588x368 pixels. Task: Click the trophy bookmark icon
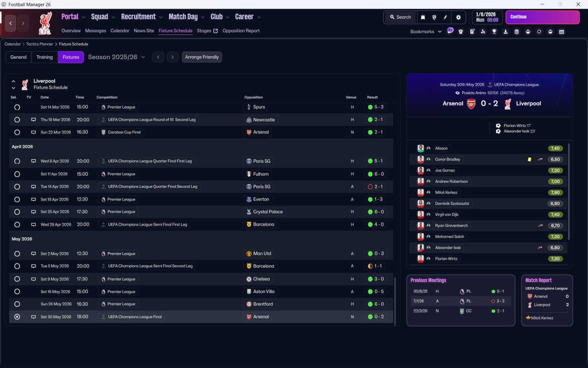[494, 32]
